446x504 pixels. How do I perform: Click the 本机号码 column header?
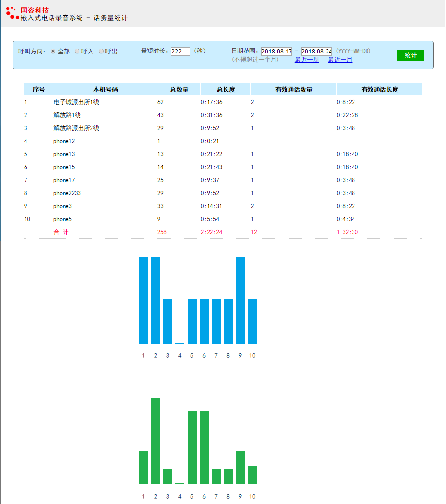point(105,89)
